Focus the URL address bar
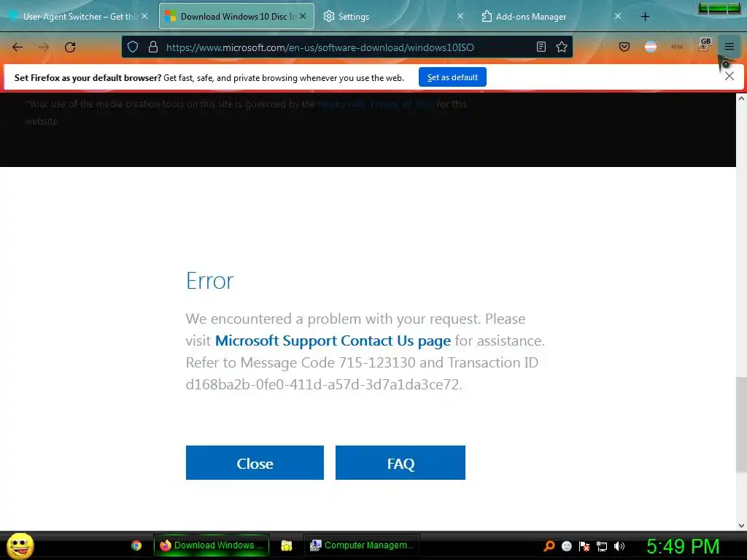Screen dimensions: 747x560 347,47
